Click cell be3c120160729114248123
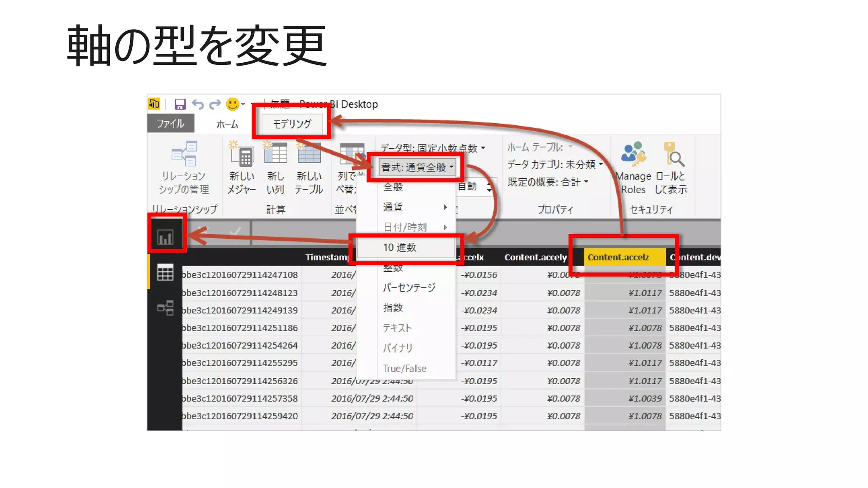 [242, 293]
